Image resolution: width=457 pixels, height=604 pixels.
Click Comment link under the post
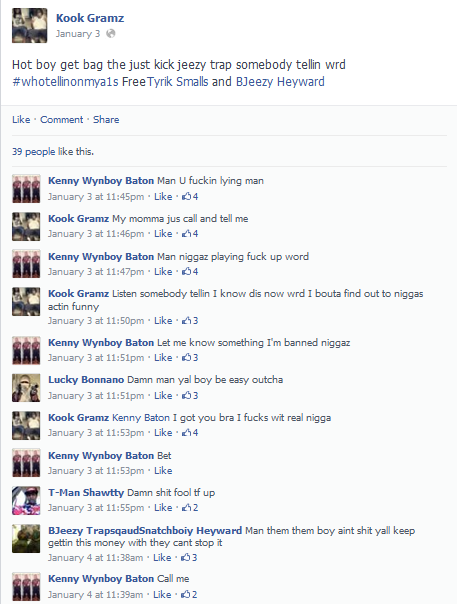[62, 119]
